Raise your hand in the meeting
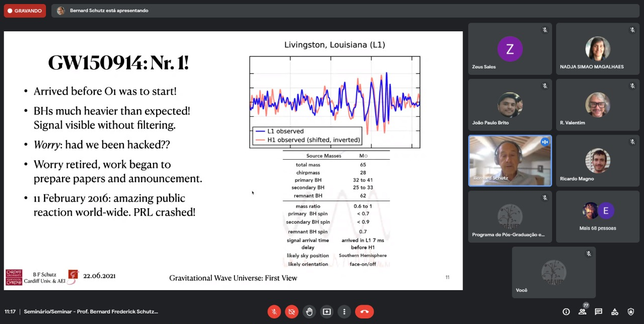 coord(309,311)
